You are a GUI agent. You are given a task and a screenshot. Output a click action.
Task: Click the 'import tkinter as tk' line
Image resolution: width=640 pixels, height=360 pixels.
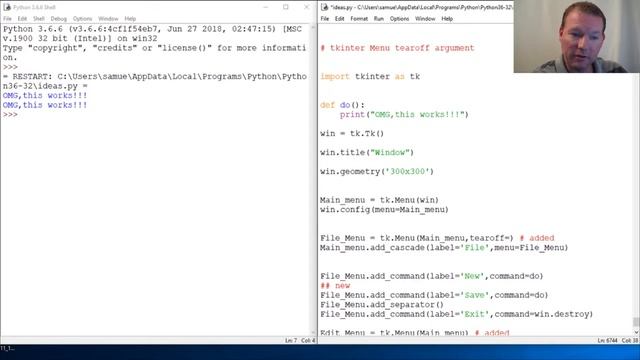(370, 77)
